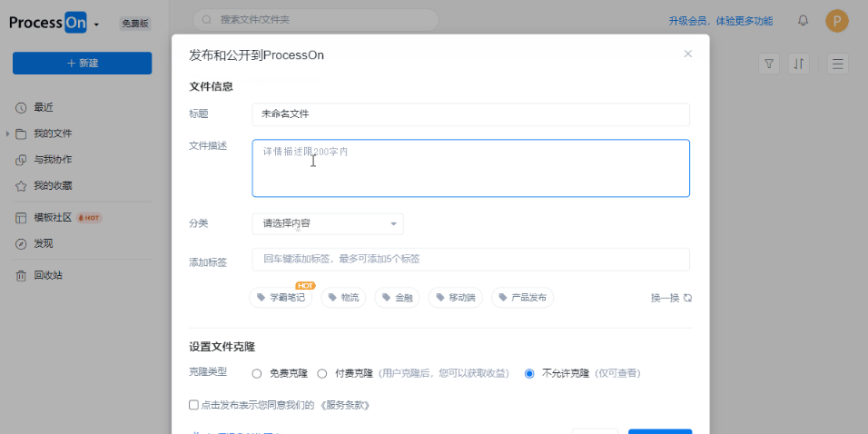
Task: Click into the 添加标签 input field
Action: pos(470,260)
